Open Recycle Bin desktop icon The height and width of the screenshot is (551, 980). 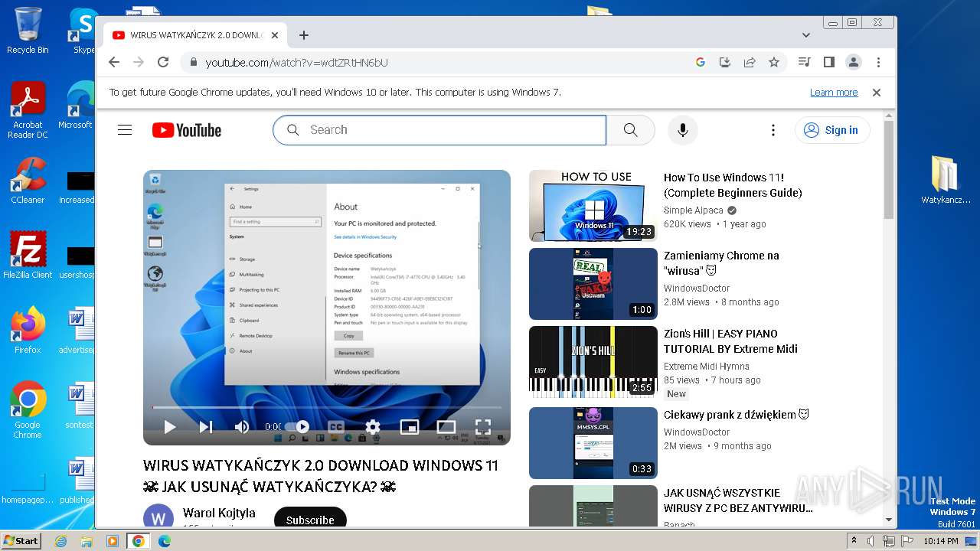[x=28, y=31]
